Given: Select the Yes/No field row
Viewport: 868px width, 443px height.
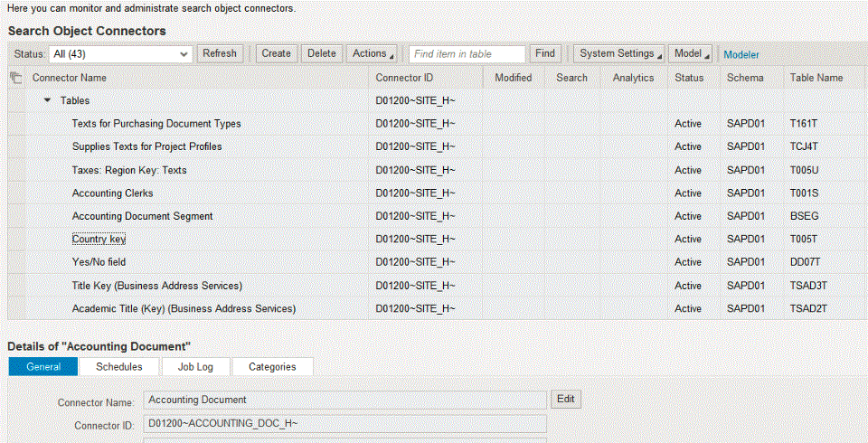Looking at the screenshot, I should tap(438, 262).
